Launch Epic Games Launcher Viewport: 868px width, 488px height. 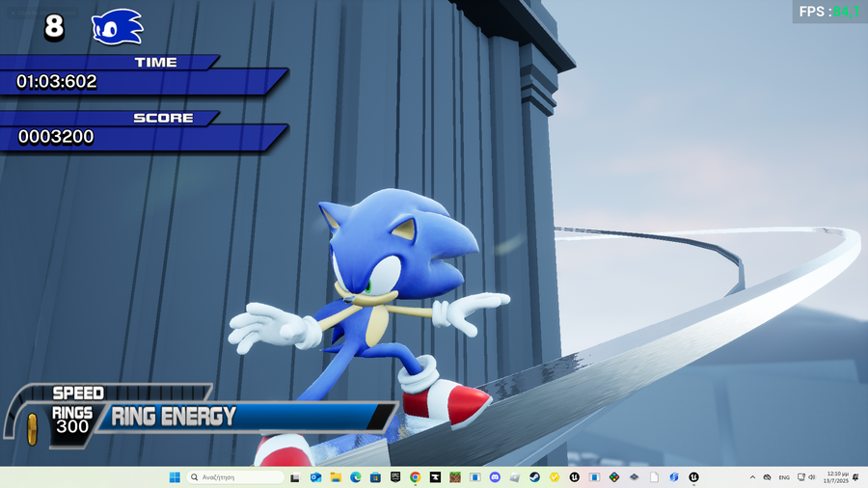click(x=395, y=477)
